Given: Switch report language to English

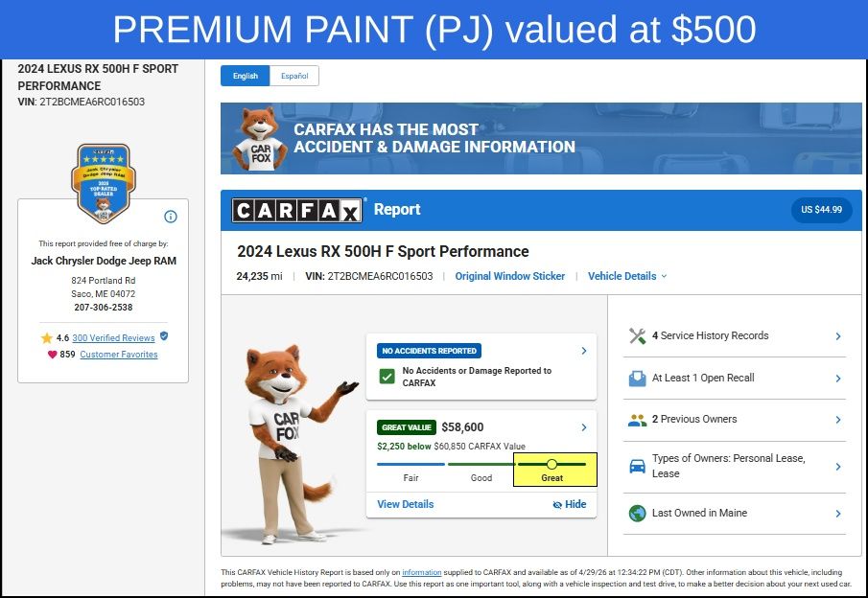Looking at the screenshot, I should [246, 76].
